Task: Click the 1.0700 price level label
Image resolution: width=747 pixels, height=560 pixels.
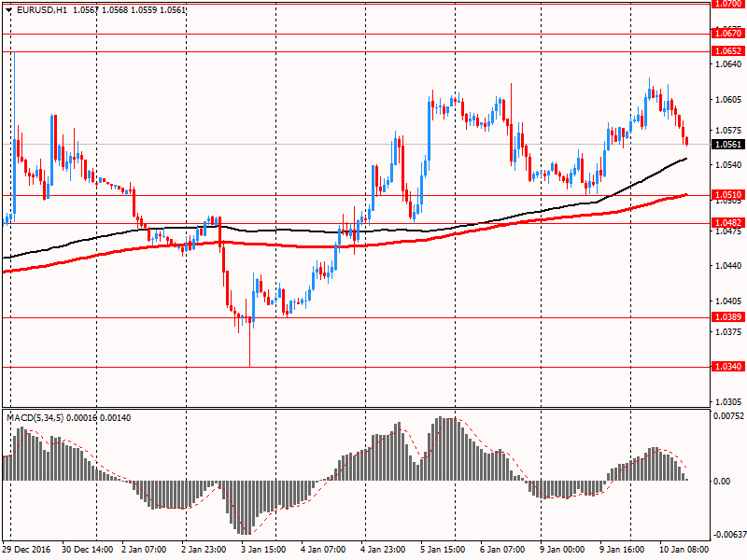Action: [728, 4]
